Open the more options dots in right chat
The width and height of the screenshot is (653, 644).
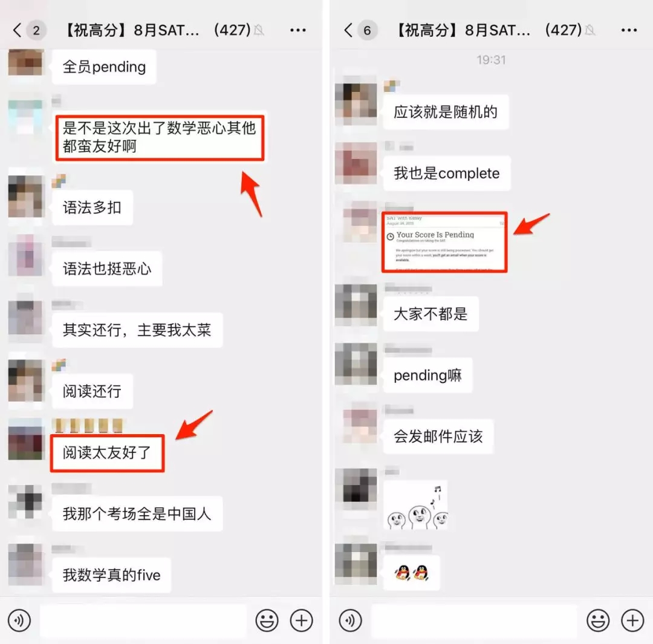pyautogui.click(x=629, y=30)
